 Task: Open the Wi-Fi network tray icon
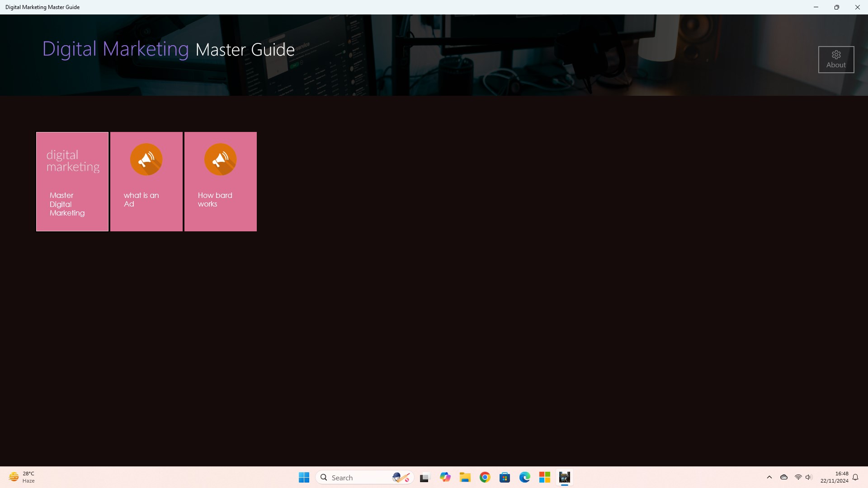[798, 478]
